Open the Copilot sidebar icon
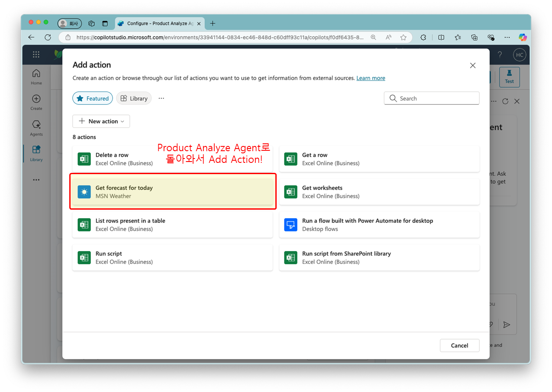Image resolution: width=552 pixels, height=392 pixels. click(x=523, y=37)
